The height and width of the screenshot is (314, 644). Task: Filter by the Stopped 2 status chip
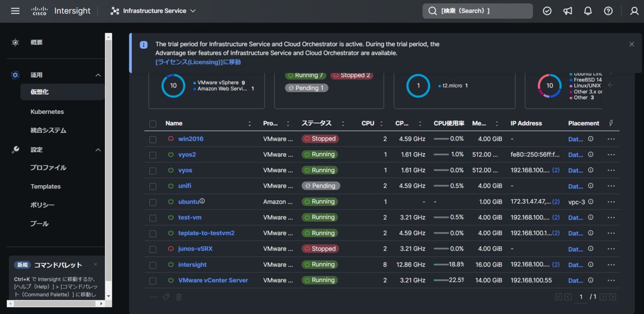pos(352,75)
